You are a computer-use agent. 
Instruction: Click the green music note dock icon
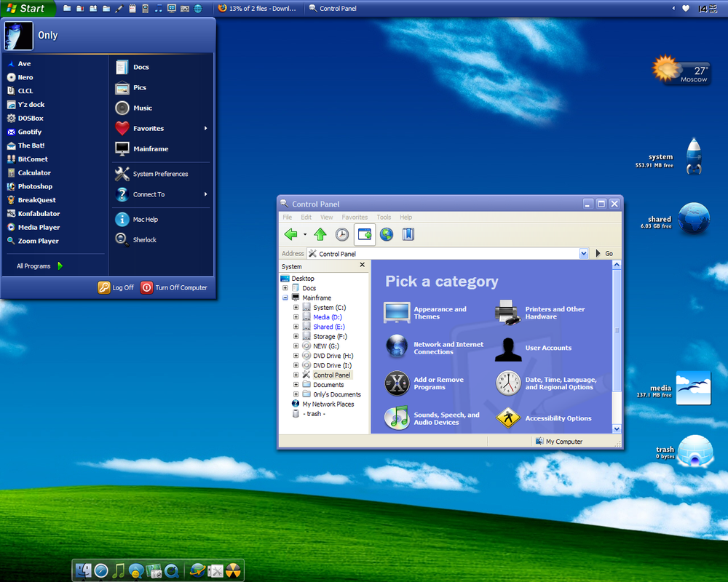pos(119,570)
